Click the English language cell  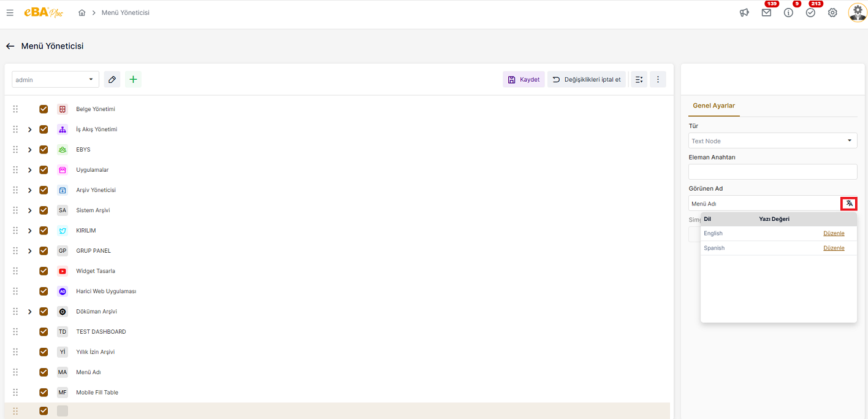click(713, 233)
